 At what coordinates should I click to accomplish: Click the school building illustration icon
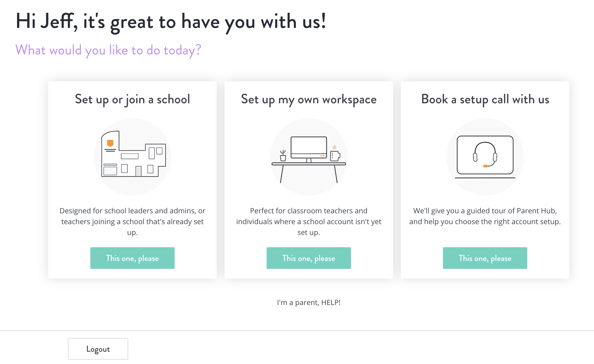point(132,157)
